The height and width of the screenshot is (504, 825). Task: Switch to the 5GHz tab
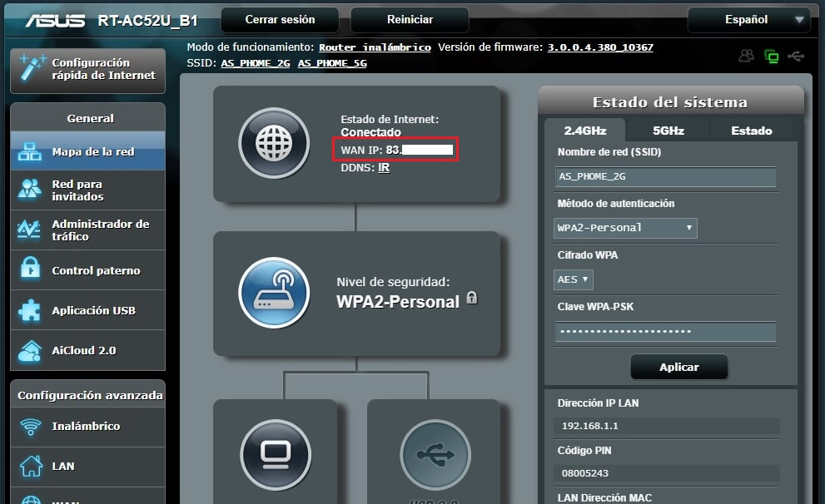point(668,131)
